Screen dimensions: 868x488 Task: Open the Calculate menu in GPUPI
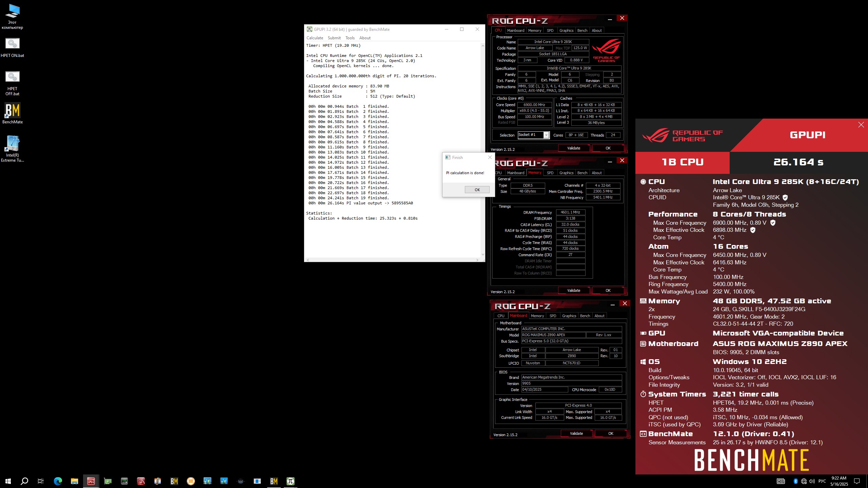[315, 38]
